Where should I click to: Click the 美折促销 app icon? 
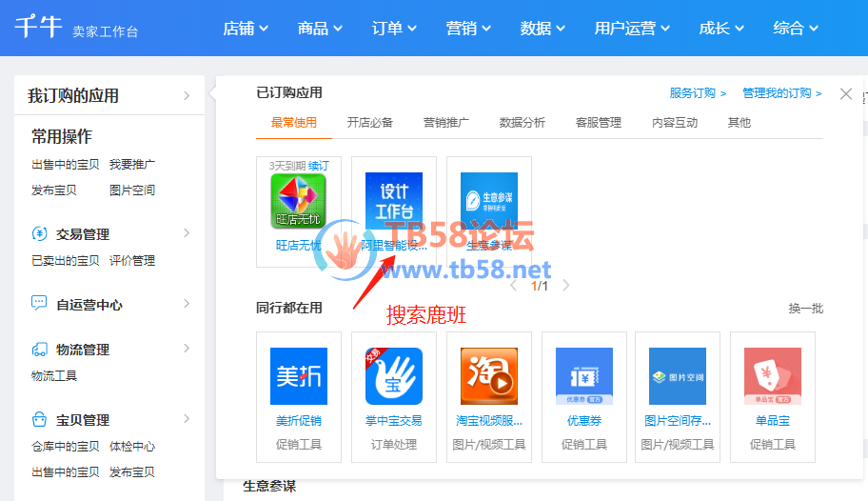click(x=299, y=376)
